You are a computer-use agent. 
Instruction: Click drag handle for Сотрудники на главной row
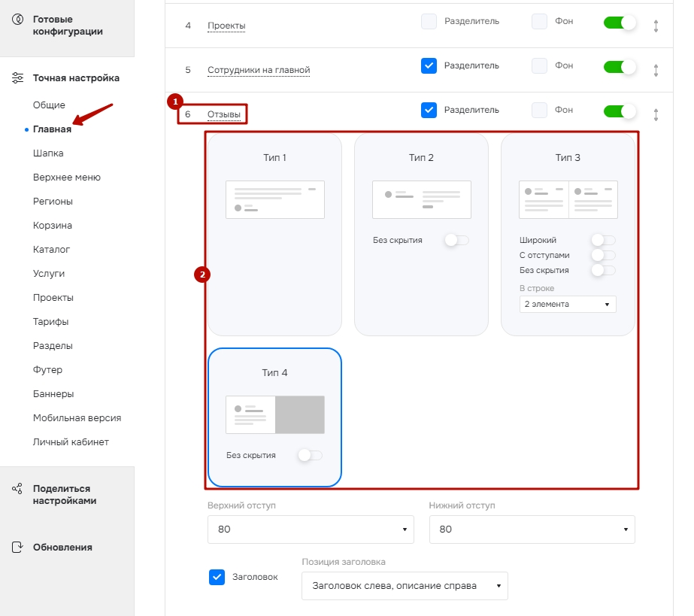pos(656,70)
